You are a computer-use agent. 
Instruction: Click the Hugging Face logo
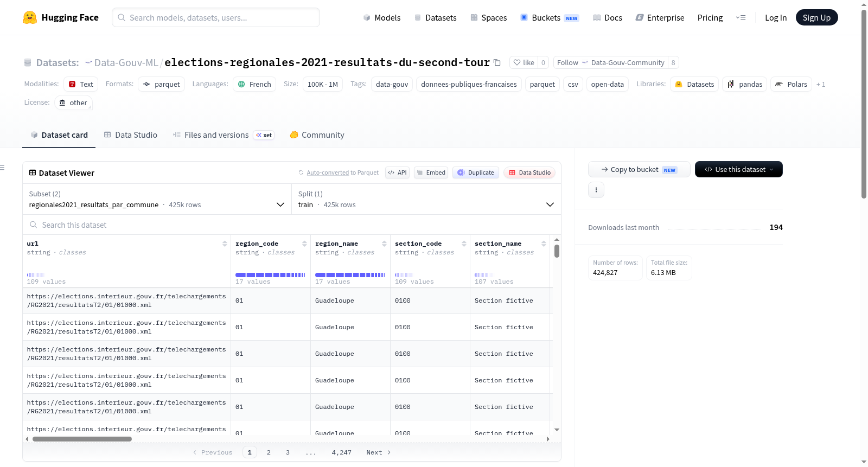[x=60, y=17]
